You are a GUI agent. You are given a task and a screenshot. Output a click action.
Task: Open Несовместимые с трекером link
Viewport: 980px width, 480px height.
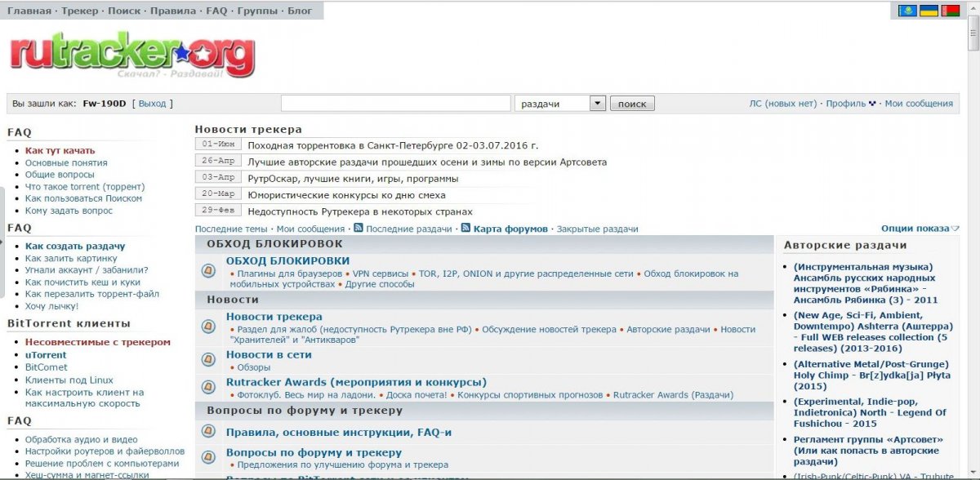[x=98, y=342]
